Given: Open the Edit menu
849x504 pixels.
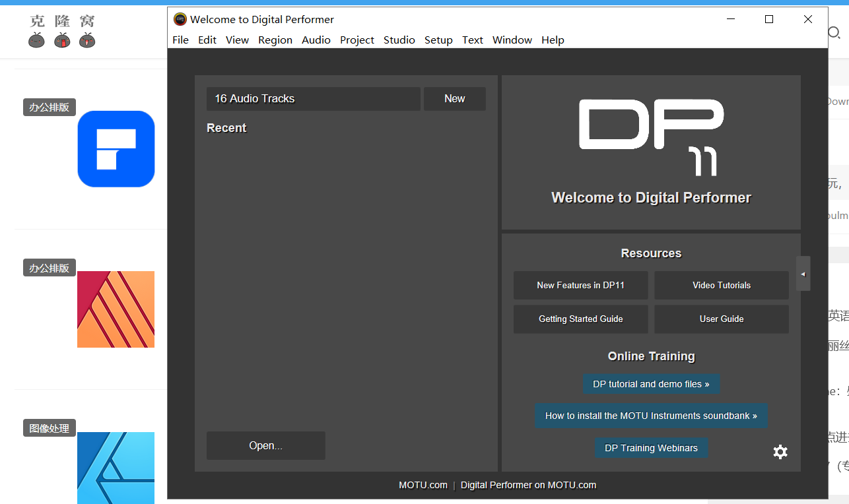Looking at the screenshot, I should click(207, 40).
